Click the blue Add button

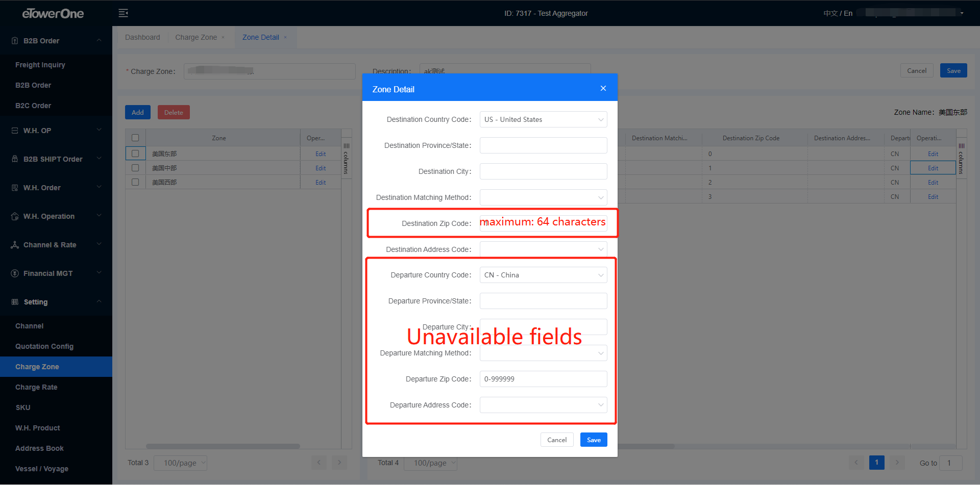[138, 112]
